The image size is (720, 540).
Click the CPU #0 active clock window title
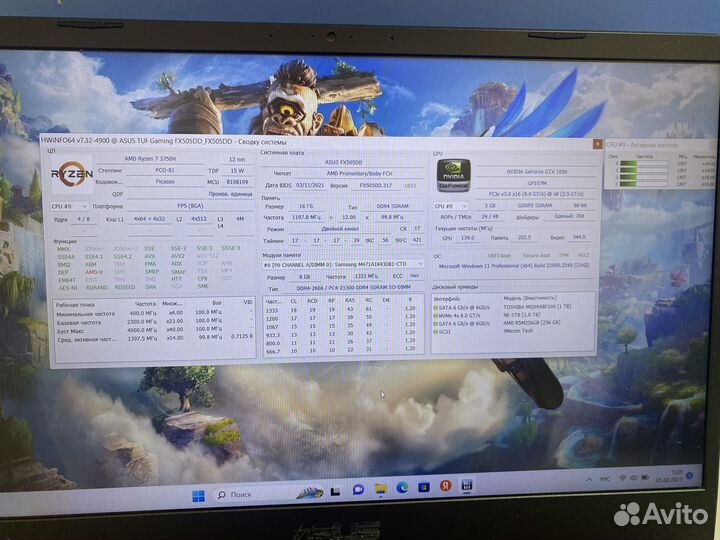click(x=641, y=145)
